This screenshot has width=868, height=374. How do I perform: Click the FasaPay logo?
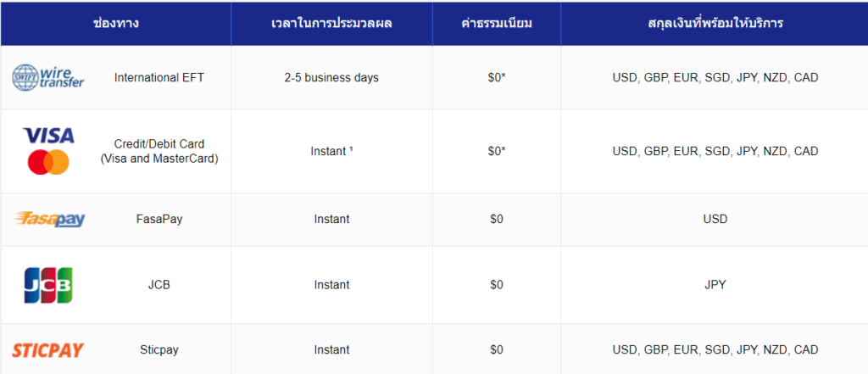pyautogui.click(x=49, y=220)
